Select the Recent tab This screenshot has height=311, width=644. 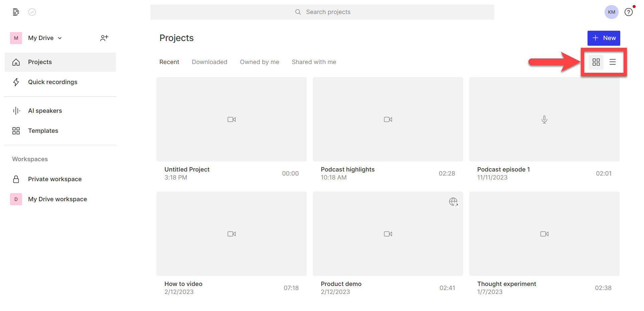(x=169, y=62)
